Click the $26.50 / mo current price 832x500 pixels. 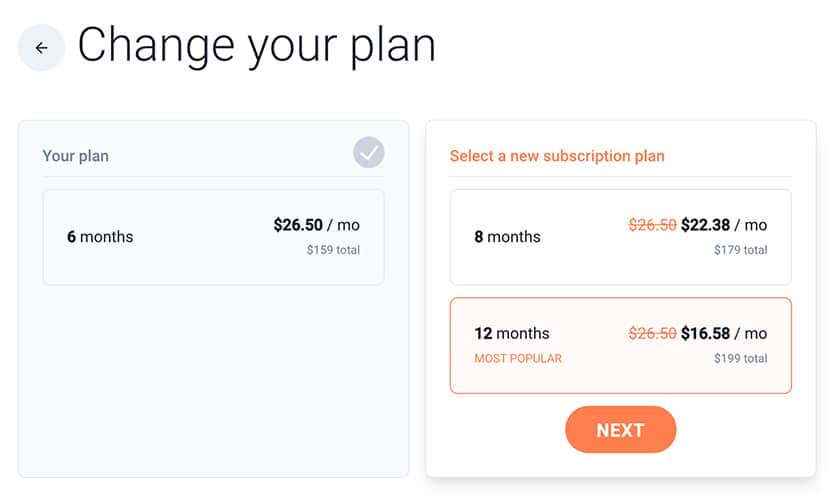pyautogui.click(x=317, y=225)
